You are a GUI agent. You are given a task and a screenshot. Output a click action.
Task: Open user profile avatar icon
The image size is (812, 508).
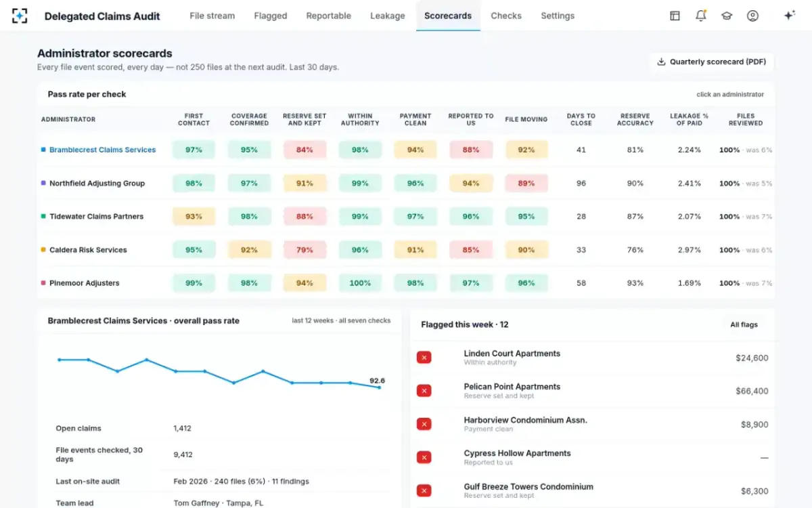coord(752,16)
